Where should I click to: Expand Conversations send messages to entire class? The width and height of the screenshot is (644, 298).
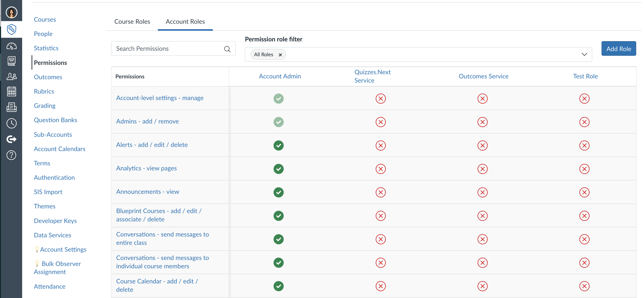tap(163, 239)
